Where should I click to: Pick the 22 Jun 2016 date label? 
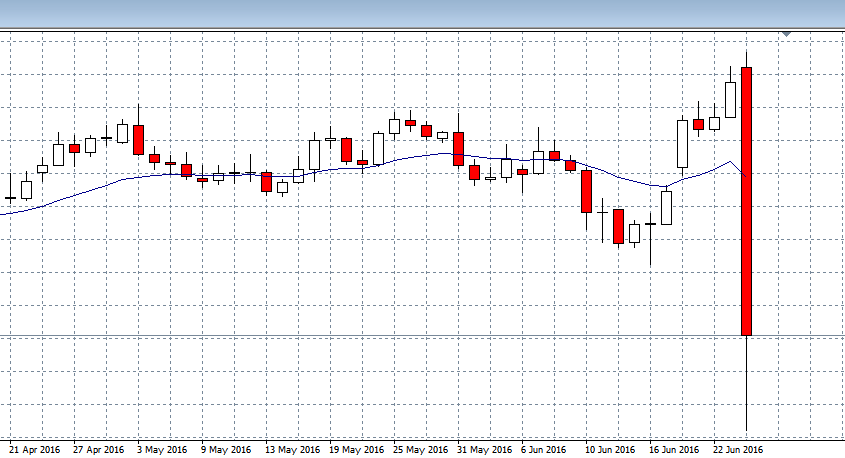pyautogui.click(x=738, y=450)
